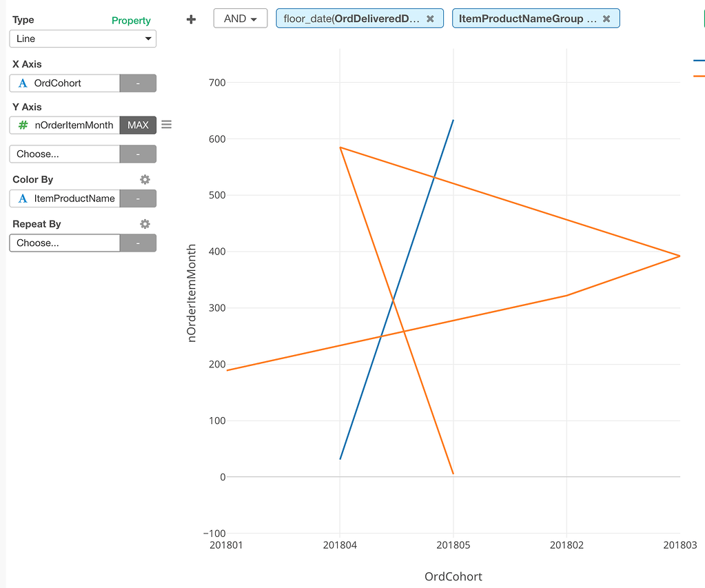
Task: Click x-axis label 201801
Action: pyautogui.click(x=226, y=545)
